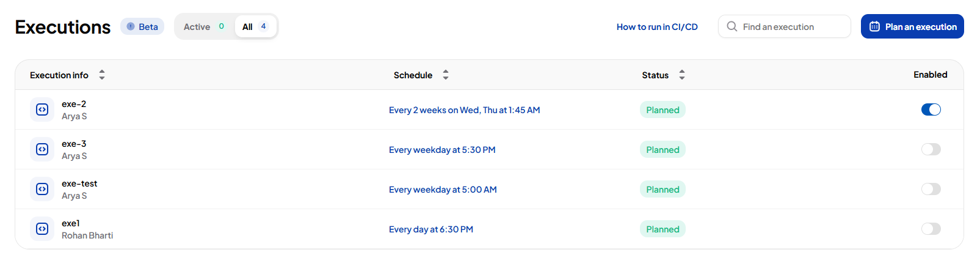Enable the exe-test execution toggle
The height and width of the screenshot is (263, 980).
[931, 189]
